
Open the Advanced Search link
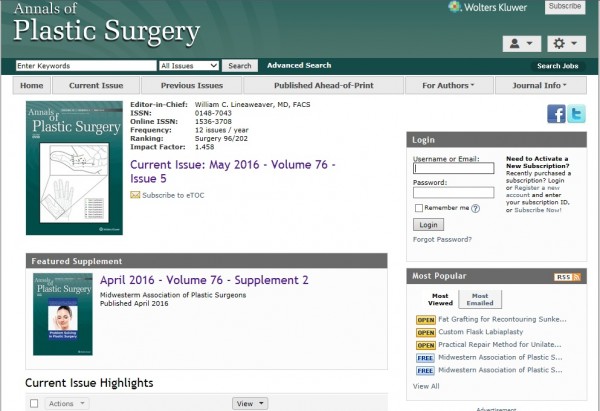point(299,65)
